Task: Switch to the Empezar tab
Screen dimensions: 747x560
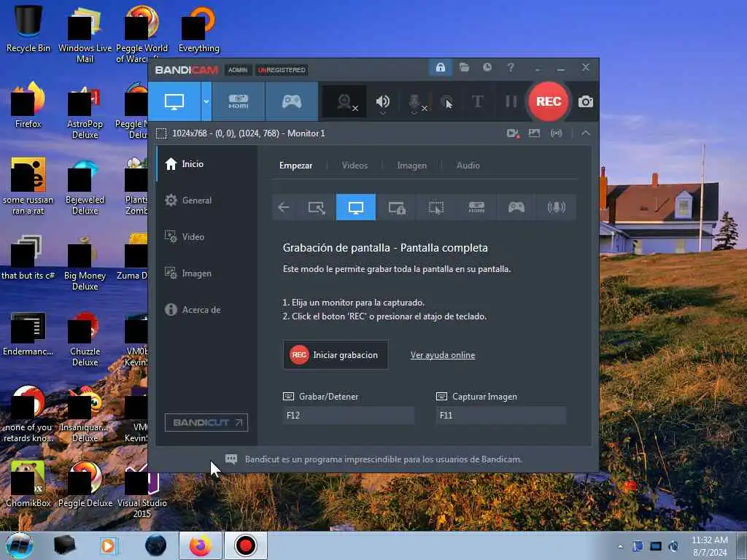Action: click(x=296, y=166)
